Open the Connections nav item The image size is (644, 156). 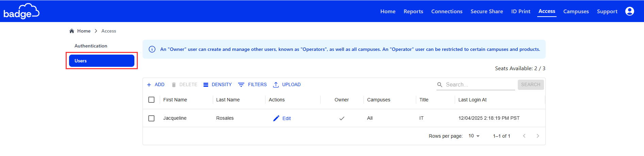tap(447, 11)
